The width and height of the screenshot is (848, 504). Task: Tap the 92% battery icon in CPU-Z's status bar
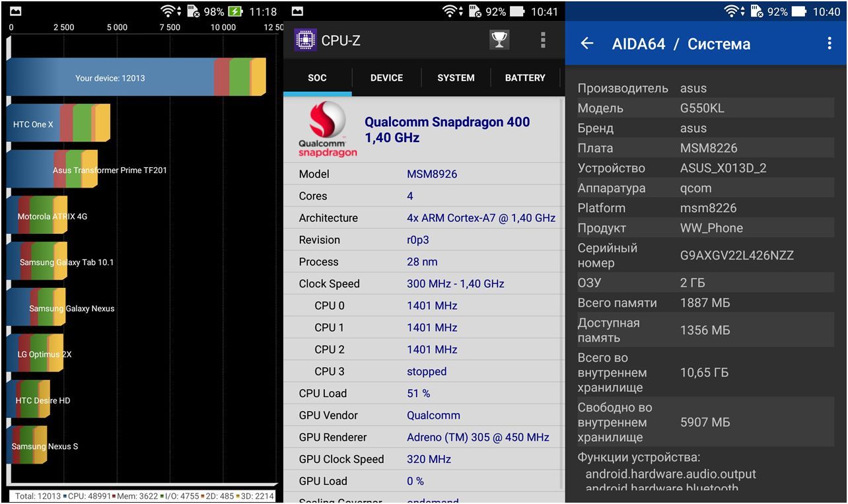pos(517,11)
